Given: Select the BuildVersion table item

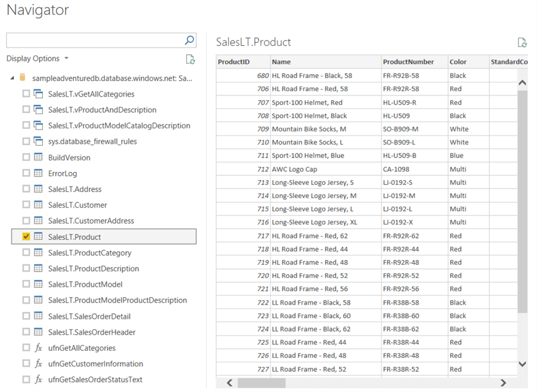Looking at the screenshot, I should pos(69,158).
